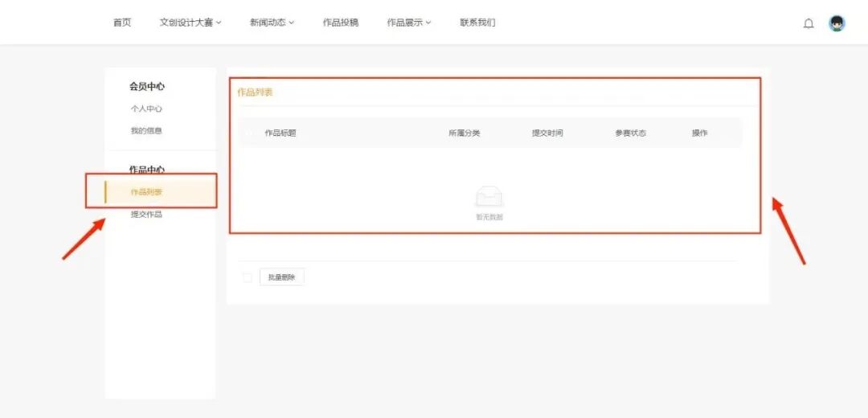Click the 作品标题 column header
This screenshot has width=868, height=418.
(x=280, y=133)
